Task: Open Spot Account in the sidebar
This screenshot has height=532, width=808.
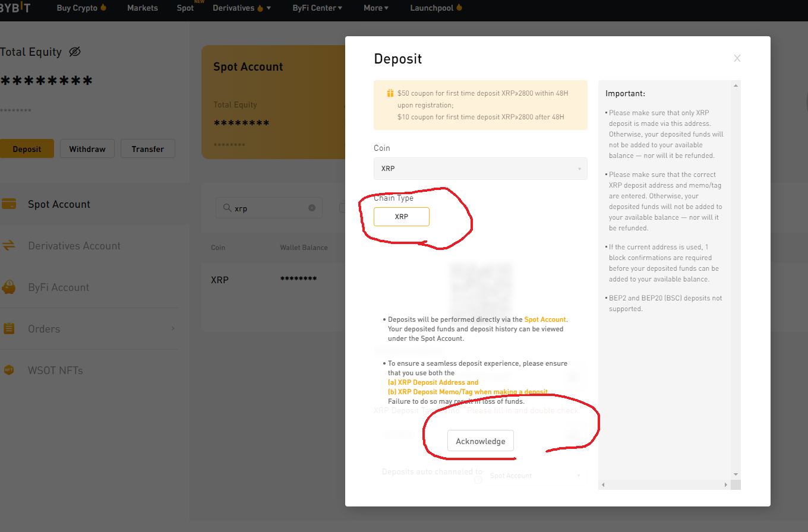Action: (59, 204)
